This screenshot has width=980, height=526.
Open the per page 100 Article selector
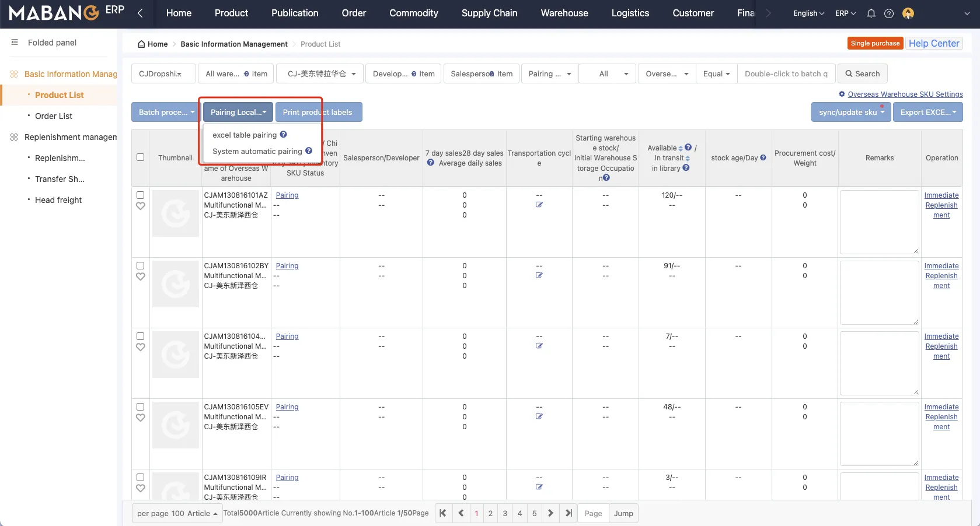pyautogui.click(x=177, y=514)
